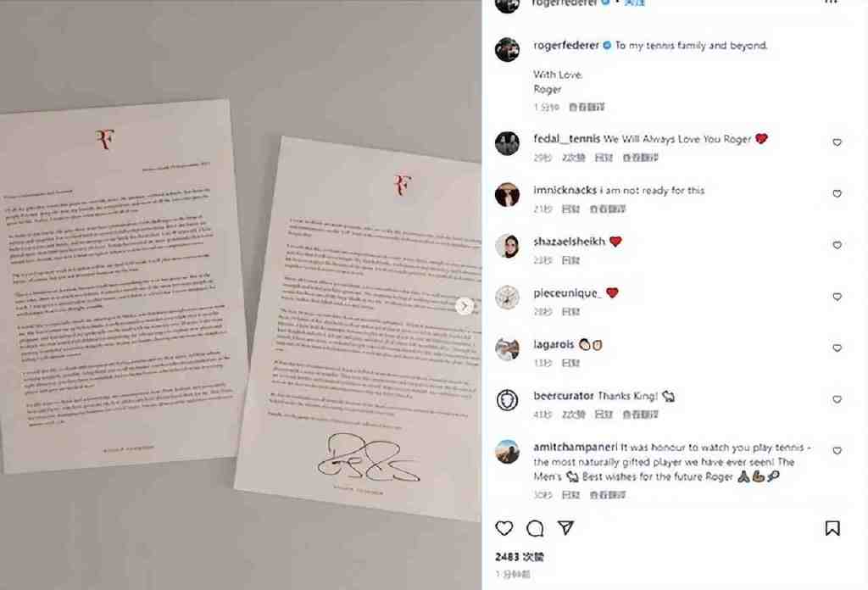Like the amitchampaneri comment
The height and width of the screenshot is (590, 868).
pos(837,450)
